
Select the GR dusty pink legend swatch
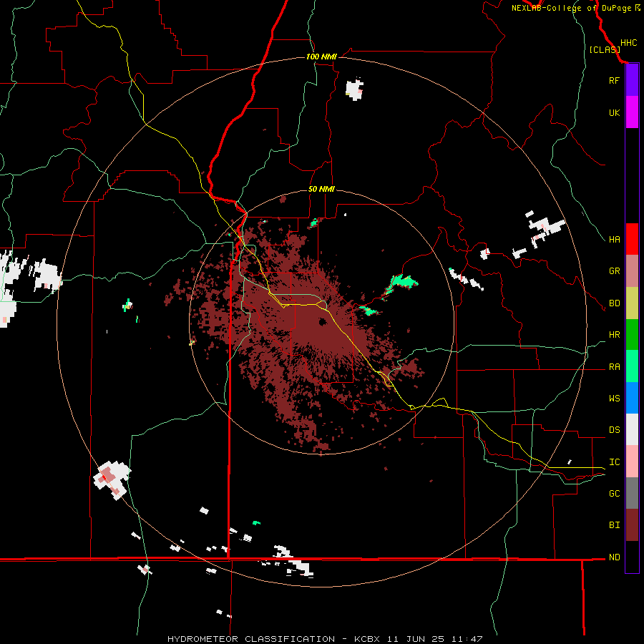point(632,270)
